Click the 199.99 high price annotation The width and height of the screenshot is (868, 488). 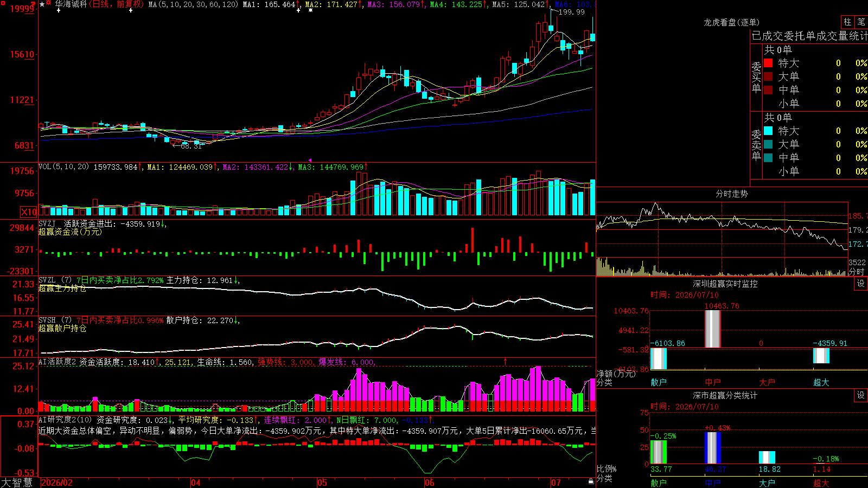(572, 12)
